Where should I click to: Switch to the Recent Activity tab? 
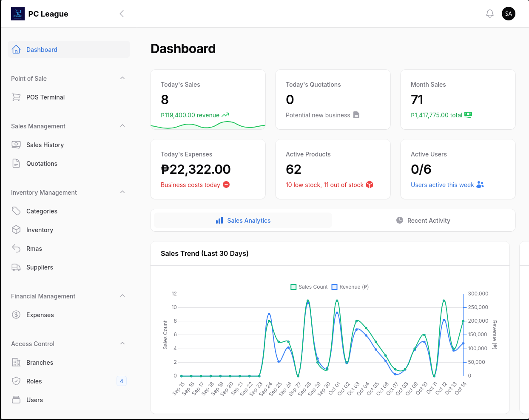[423, 220]
